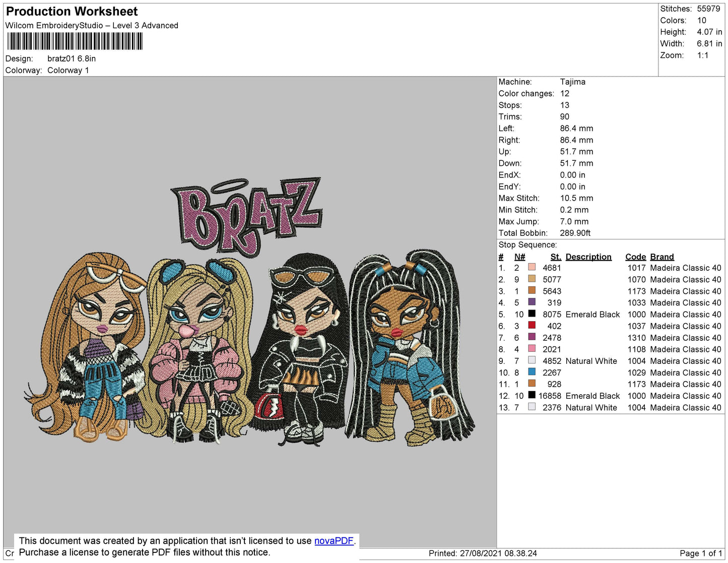The width and height of the screenshot is (728, 563).
Task: Click stitch count "5643" in row 3
Action: click(552, 291)
